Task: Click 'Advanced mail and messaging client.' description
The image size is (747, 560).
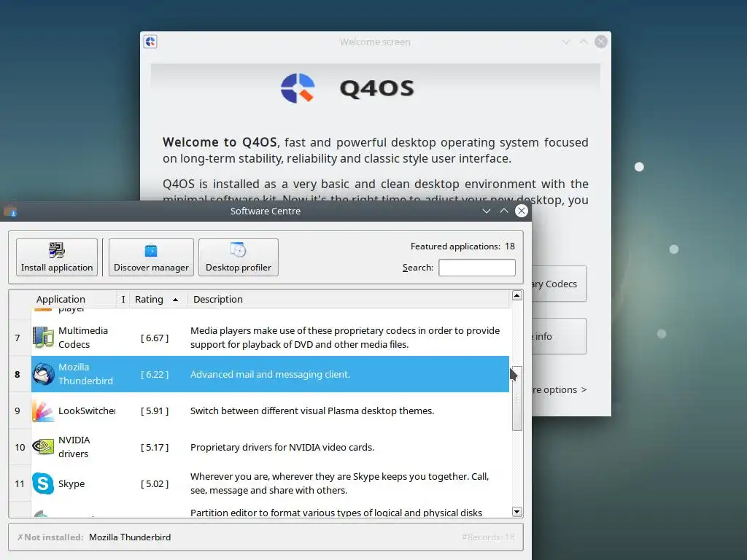Action: (270, 374)
